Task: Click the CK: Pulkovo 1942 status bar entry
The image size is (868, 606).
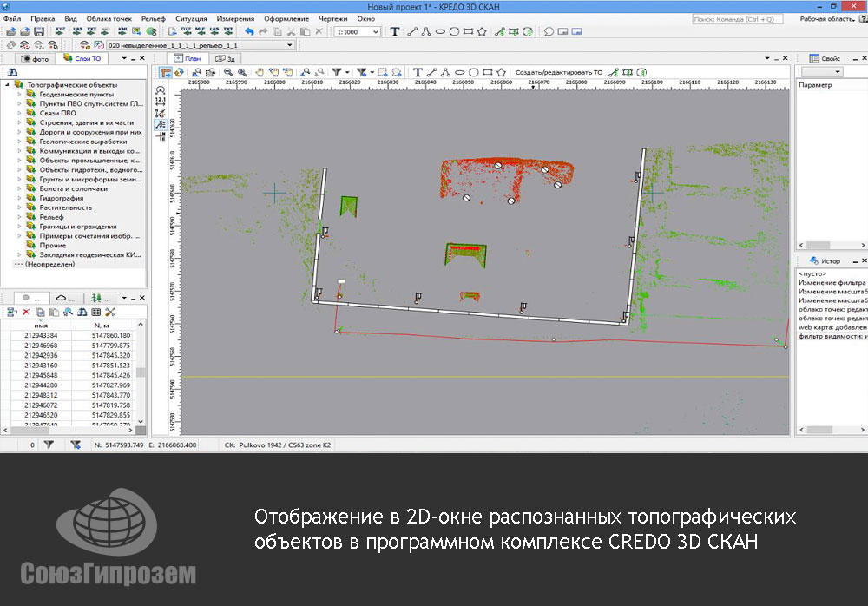Action: pyautogui.click(x=278, y=445)
